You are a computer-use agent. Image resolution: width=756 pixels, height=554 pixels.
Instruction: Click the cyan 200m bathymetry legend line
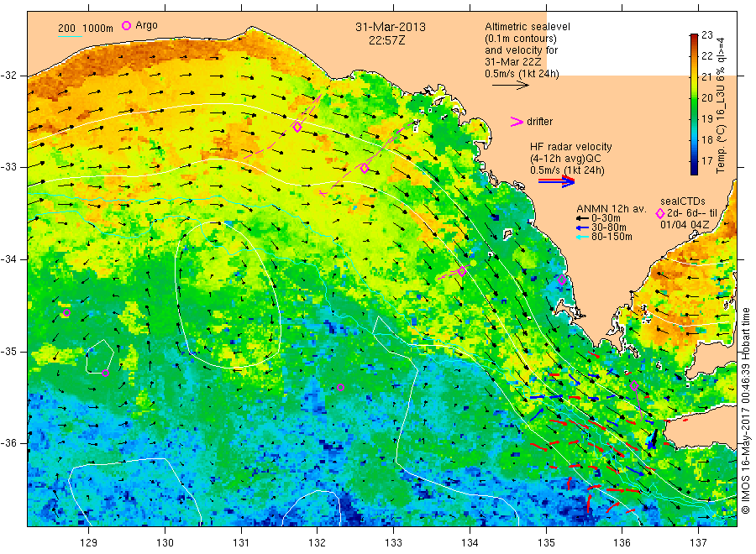point(70,36)
